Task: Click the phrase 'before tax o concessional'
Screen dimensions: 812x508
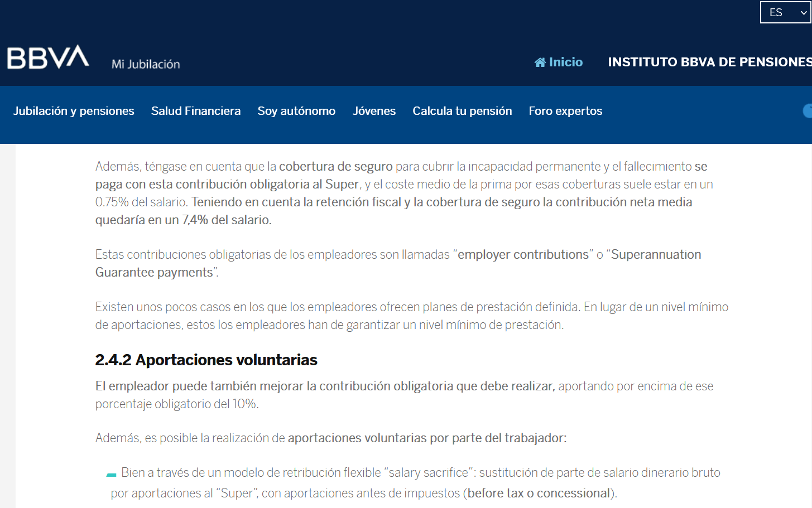Action: pyautogui.click(x=539, y=493)
